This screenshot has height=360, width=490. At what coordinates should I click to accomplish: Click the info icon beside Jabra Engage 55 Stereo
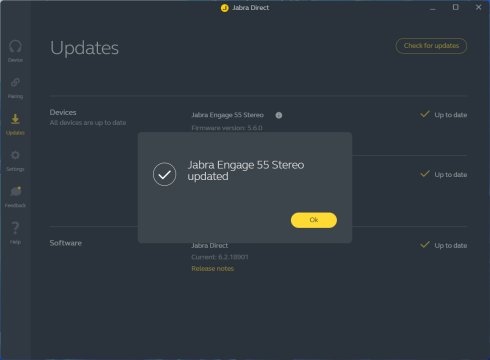[279, 115]
